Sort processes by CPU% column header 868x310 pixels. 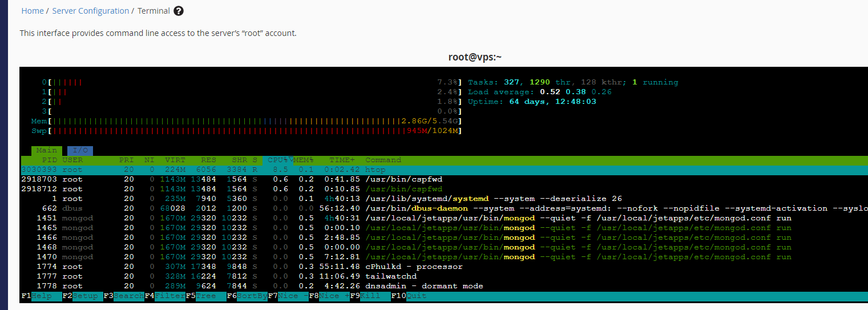click(277, 160)
